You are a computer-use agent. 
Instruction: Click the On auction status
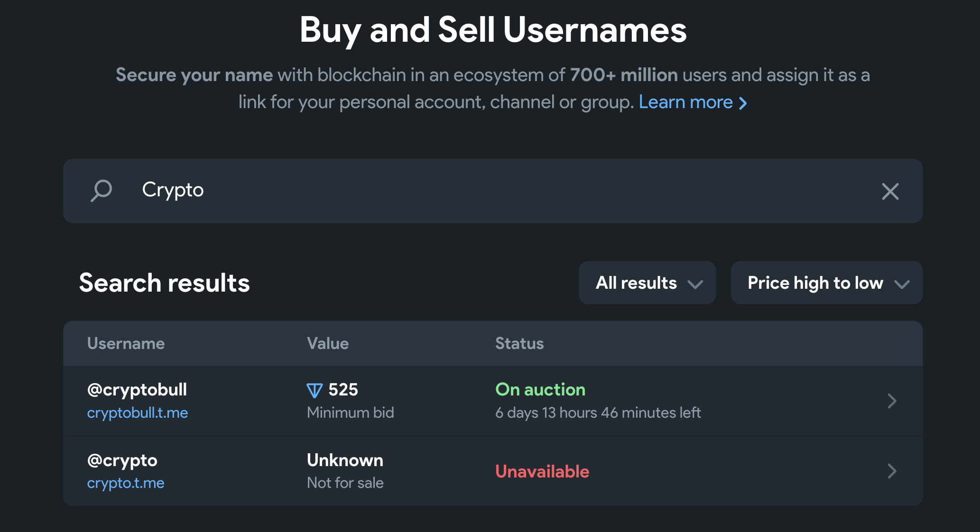click(540, 390)
